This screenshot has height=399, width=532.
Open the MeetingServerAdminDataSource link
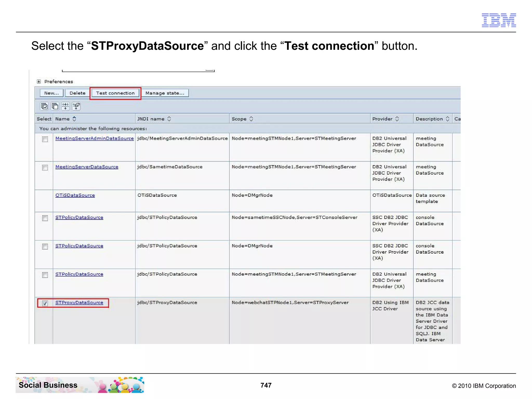[95, 138]
